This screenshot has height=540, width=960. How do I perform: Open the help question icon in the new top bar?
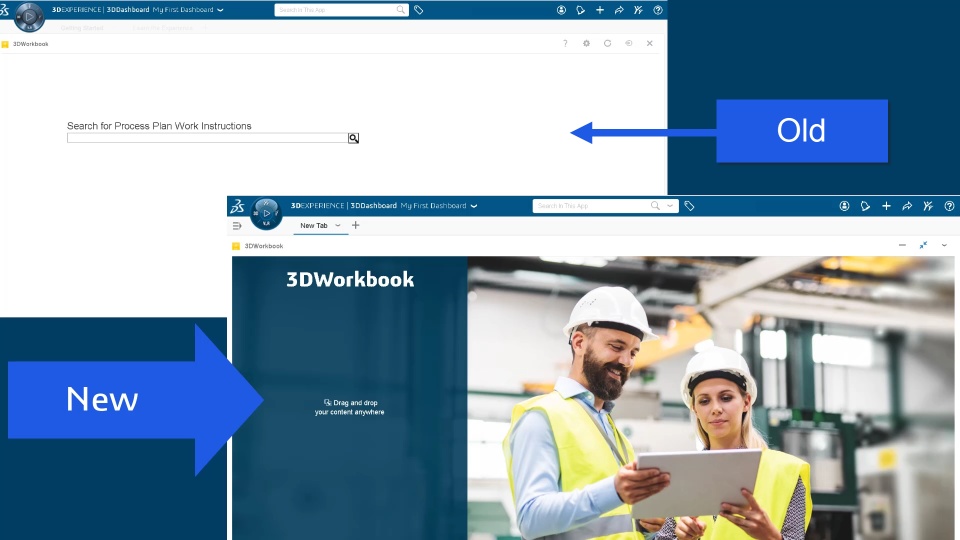click(949, 206)
